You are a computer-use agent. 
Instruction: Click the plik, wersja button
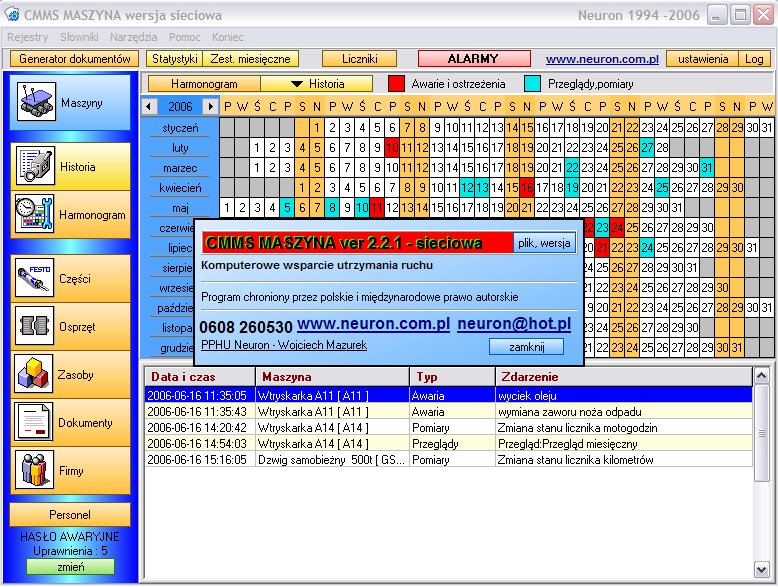pos(544,243)
